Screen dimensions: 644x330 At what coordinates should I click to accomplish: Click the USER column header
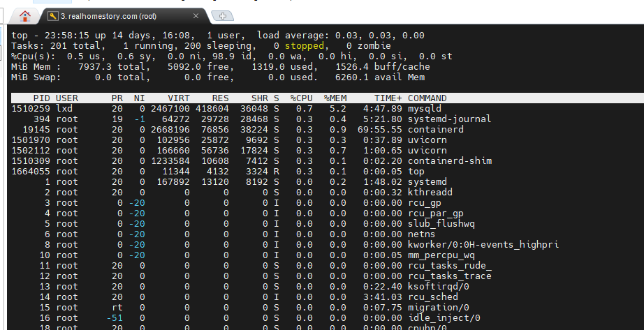pyautogui.click(x=67, y=98)
